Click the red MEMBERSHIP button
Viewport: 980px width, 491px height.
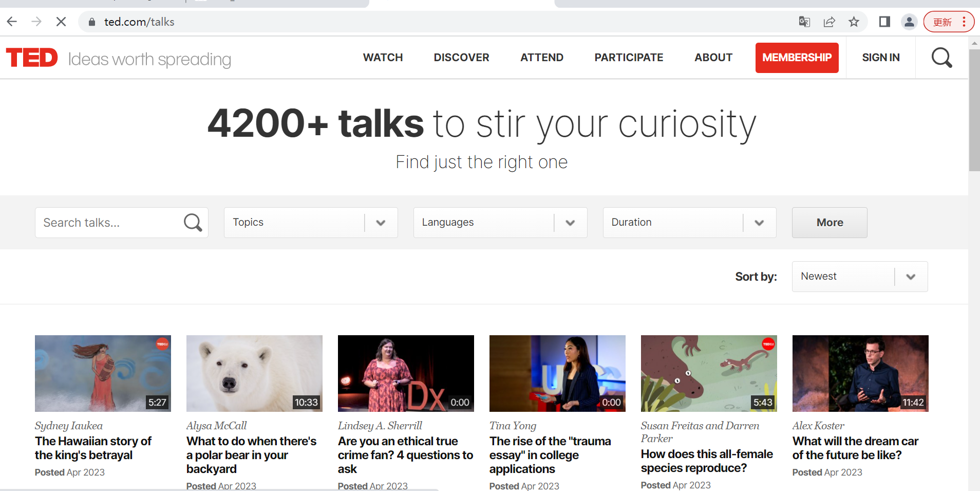(797, 58)
